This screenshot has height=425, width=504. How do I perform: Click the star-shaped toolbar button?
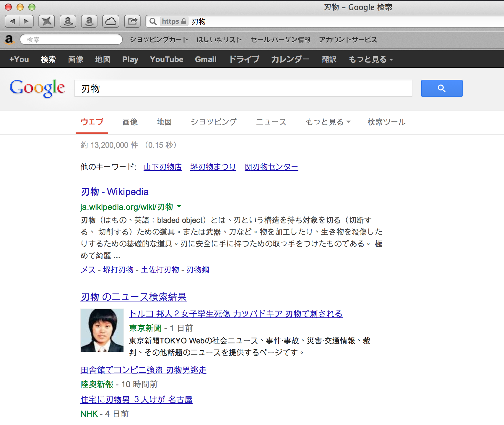pos(47,21)
